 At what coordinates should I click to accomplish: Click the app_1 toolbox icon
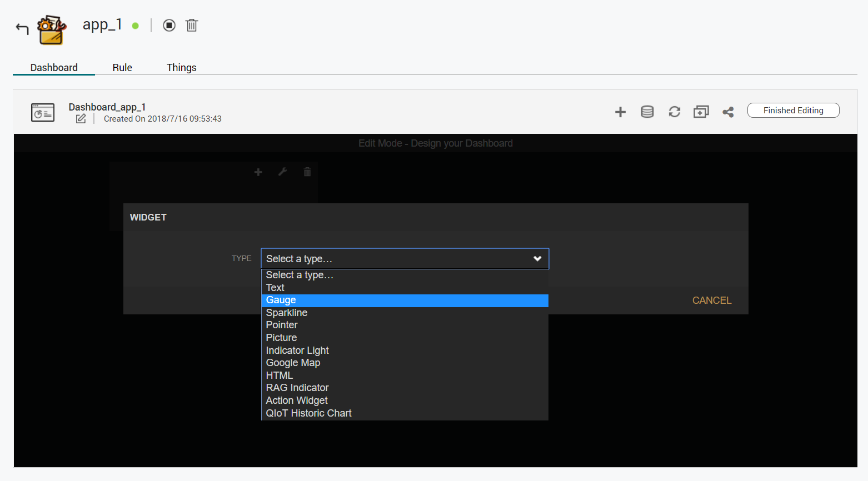pyautogui.click(x=51, y=30)
